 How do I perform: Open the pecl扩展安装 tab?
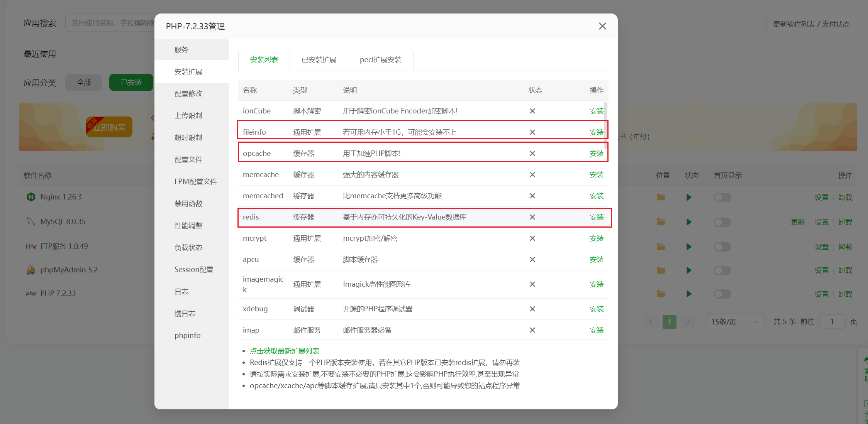tap(380, 60)
